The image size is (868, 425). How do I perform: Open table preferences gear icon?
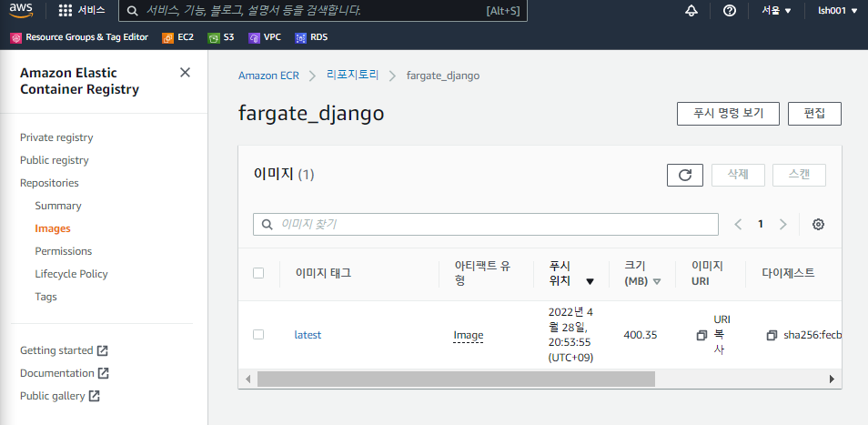point(818,224)
